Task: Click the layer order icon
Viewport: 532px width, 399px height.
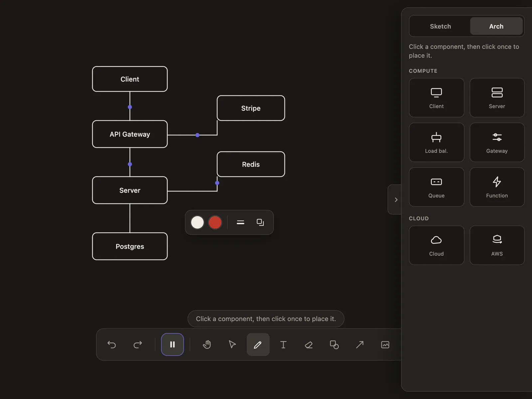Action: (x=260, y=222)
